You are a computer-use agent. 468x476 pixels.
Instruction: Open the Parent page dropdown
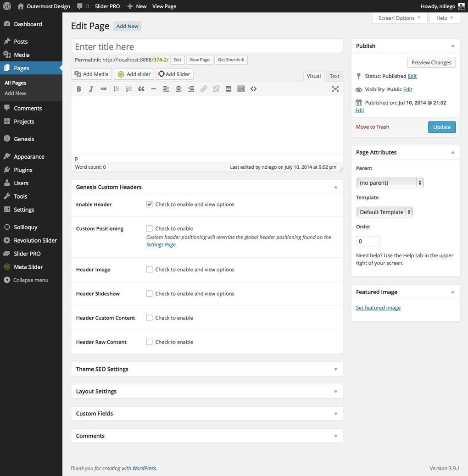pos(390,182)
